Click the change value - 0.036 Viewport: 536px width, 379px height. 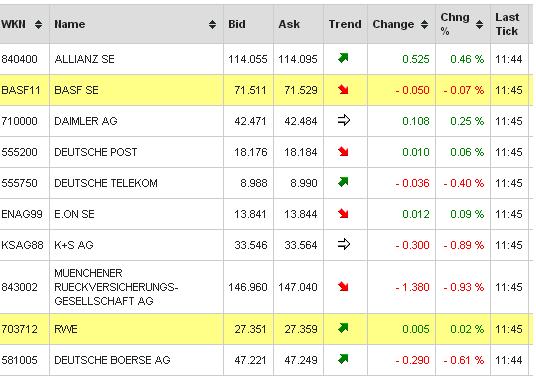[412, 183]
